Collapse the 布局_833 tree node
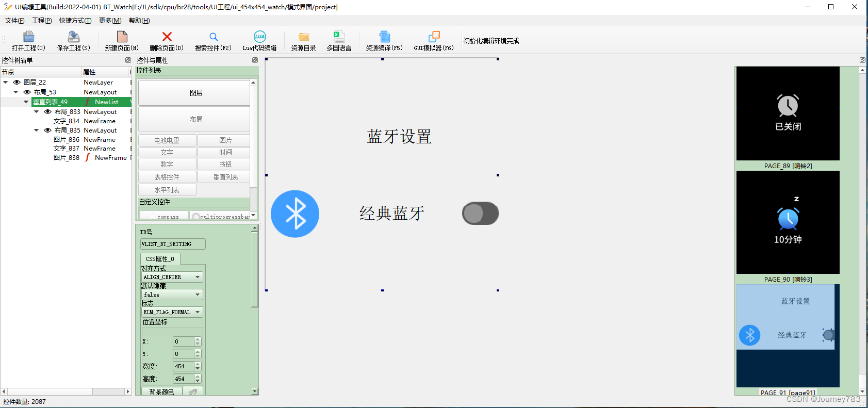 (x=37, y=112)
